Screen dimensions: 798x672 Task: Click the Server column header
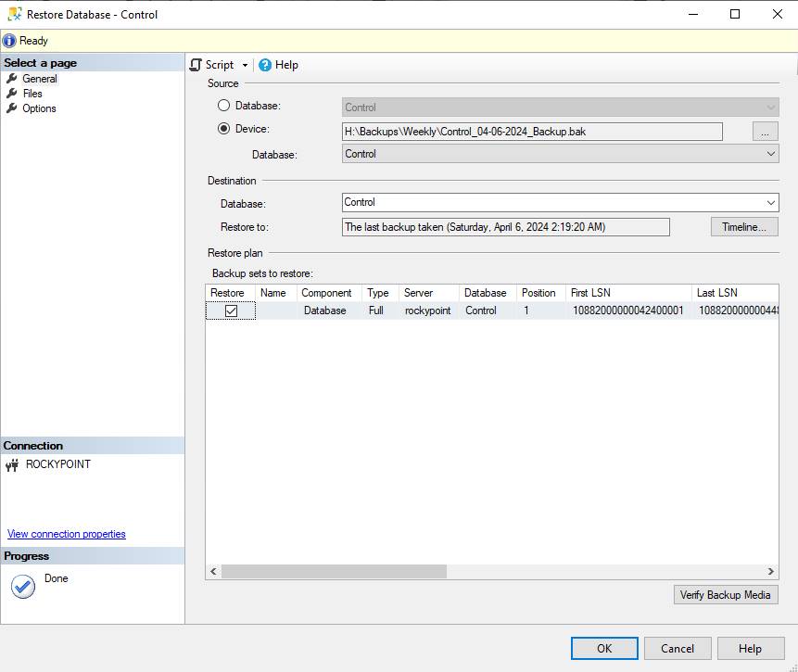point(429,293)
